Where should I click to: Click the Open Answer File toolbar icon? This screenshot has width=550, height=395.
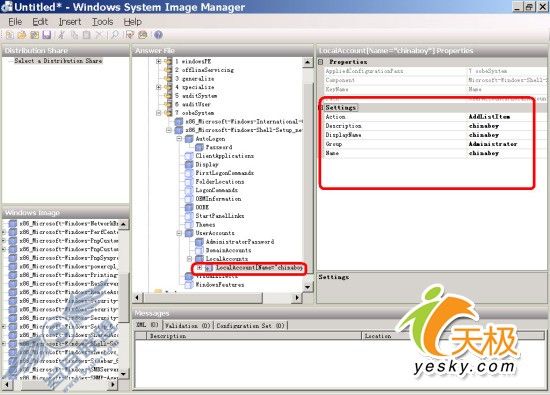(22, 35)
